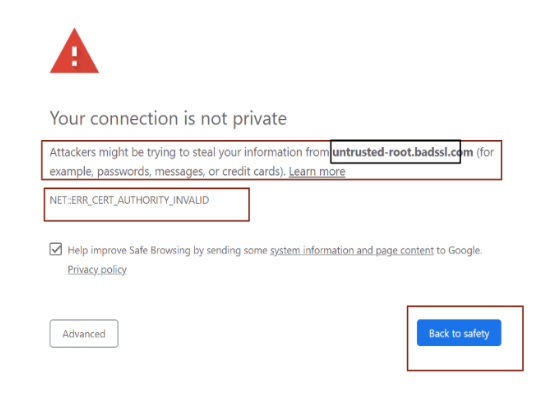Click the word 'Advanced' on the outlined button

(x=84, y=334)
